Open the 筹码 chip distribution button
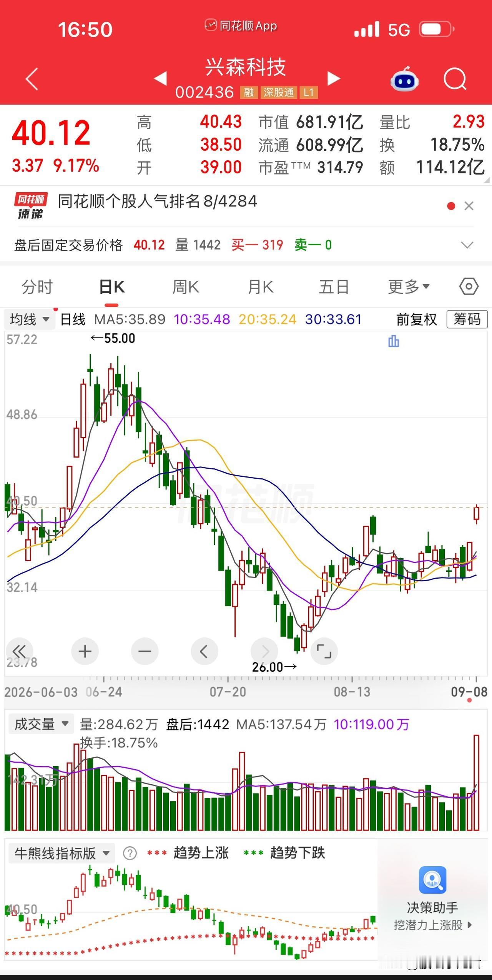This screenshot has height=980, width=492. click(x=467, y=319)
